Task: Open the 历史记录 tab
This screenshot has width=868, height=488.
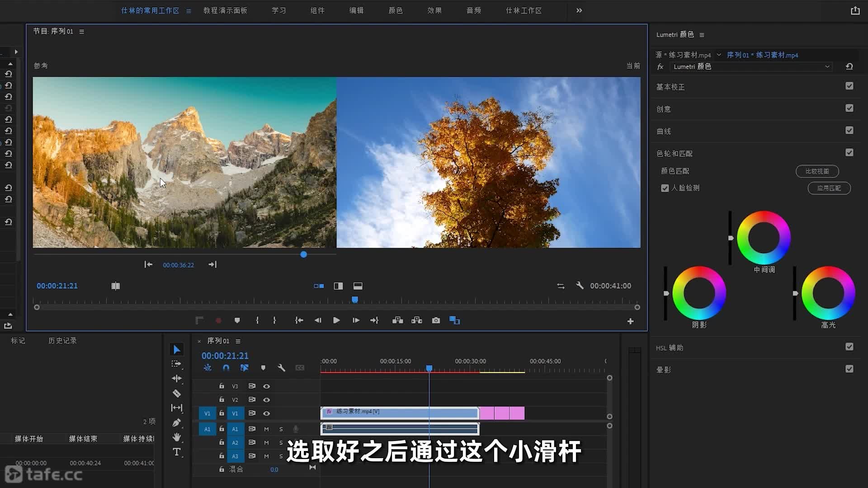Action: click(x=62, y=341)
